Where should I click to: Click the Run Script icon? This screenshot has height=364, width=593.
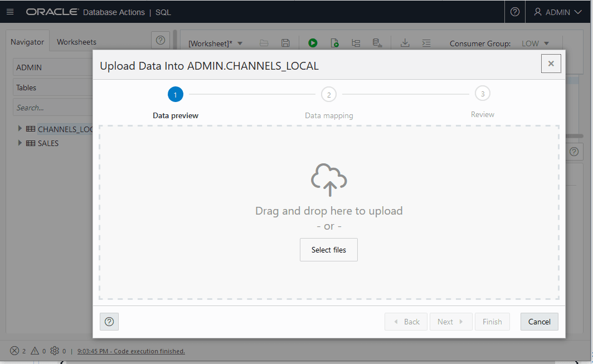pyautogui.click(x=334, y=43)
